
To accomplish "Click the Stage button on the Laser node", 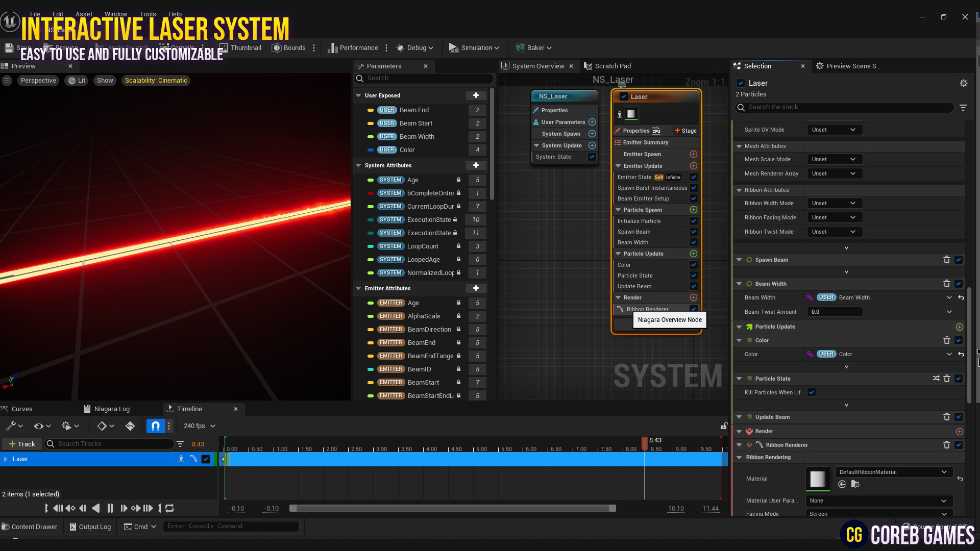I will tap(685, 131).
